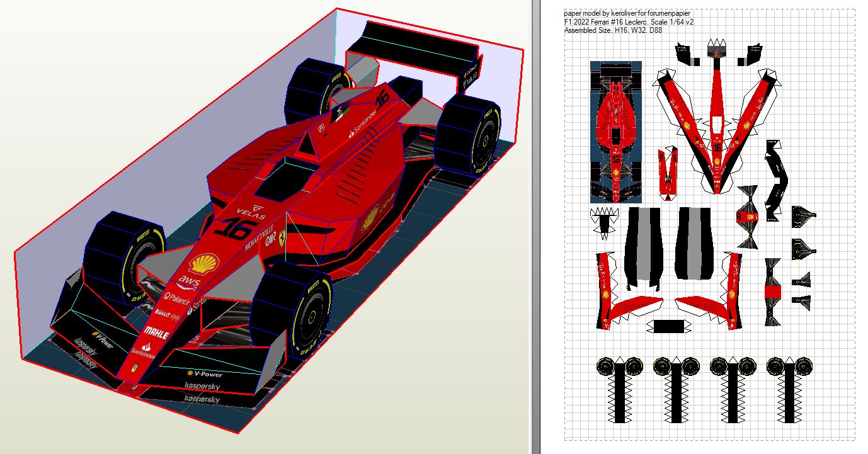Select the MAHLE logo on the front nose
868x454 pixels.
coord(156,332)
